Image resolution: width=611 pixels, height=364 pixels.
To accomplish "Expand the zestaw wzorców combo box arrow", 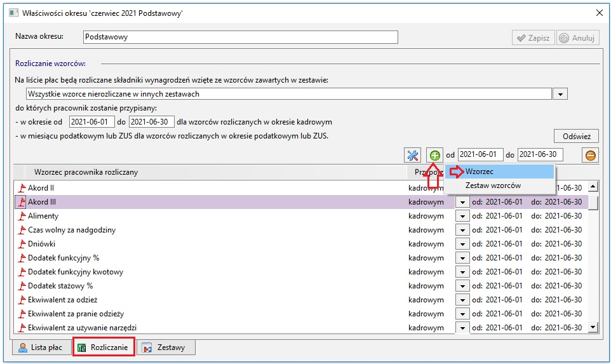I will (560, 94).
